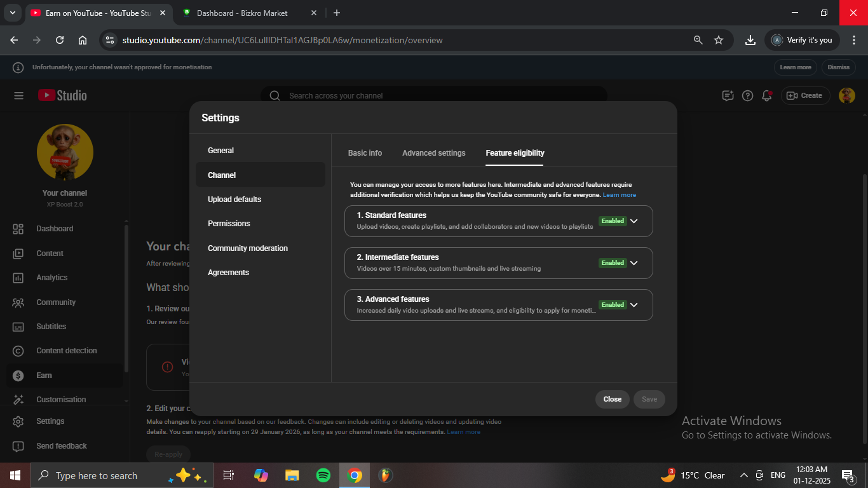868x488 pixels.
Task: Expand the Standard features section
Action: coord(634,221)
